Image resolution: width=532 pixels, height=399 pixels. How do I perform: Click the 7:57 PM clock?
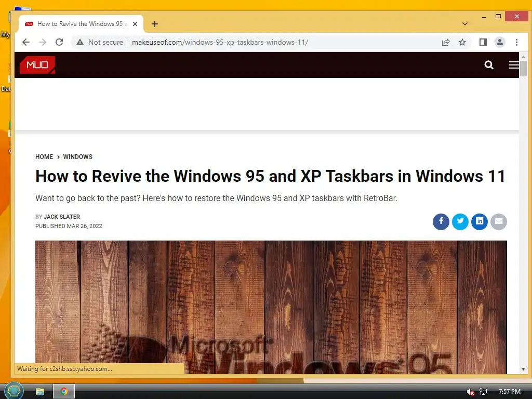pyautogui.click(x=510, y=392)
